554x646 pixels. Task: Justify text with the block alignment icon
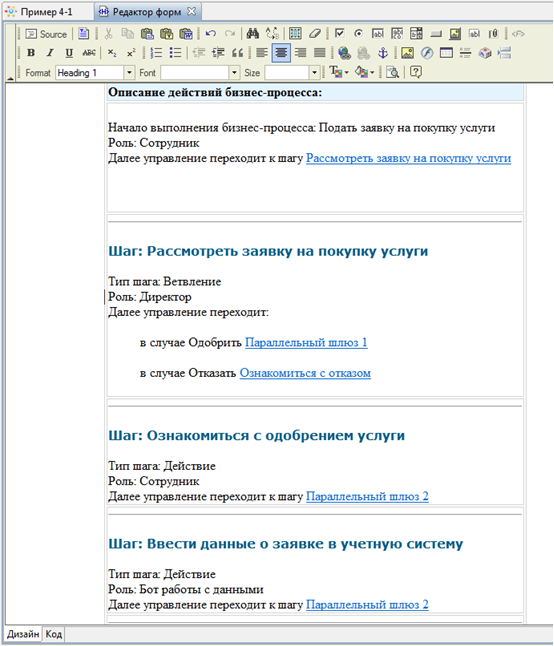tap(320, 53)
